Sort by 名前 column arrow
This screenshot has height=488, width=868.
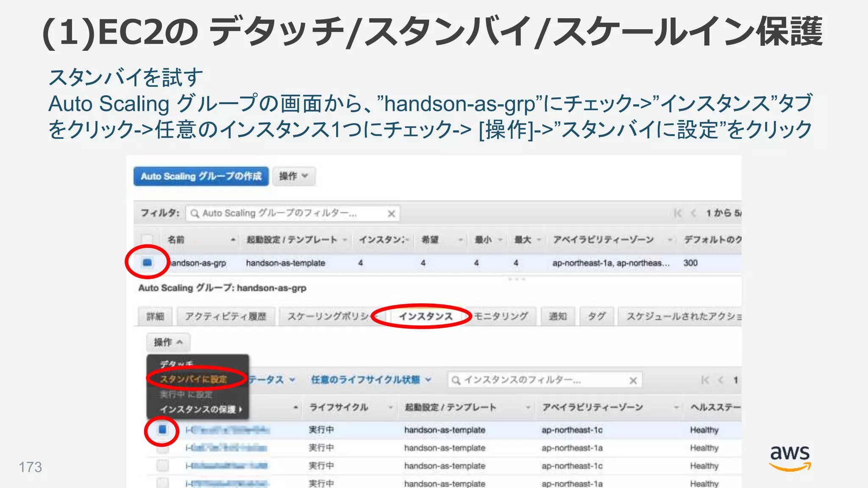233,240
